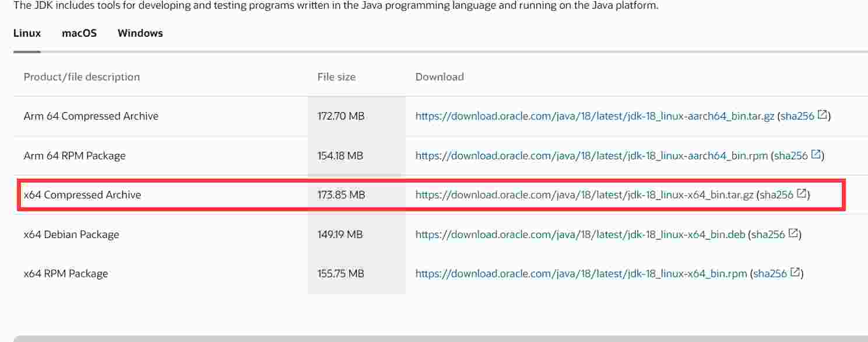The height and width of the screenshot is (342, 868).
Task: Click external-link icon in x64 Compressed Archive row
Action: point(802,194)
